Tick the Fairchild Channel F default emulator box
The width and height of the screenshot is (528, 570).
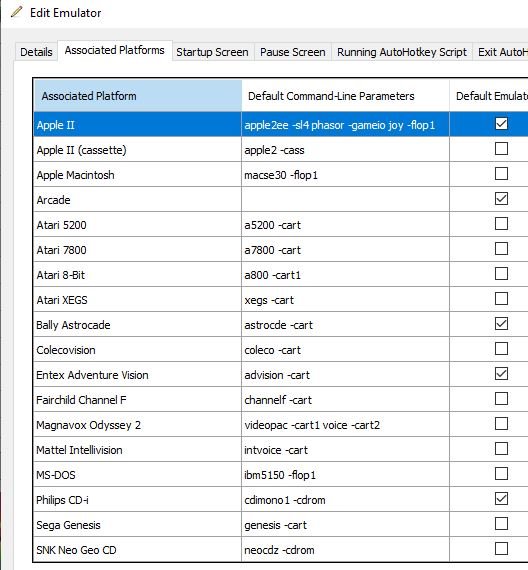point(501,399)
